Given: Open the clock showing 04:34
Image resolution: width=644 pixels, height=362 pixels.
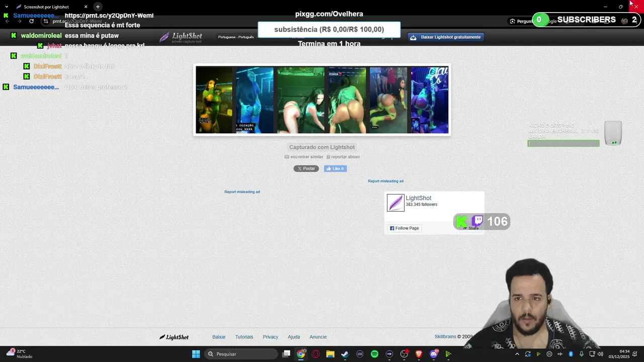Looking at the screenshot, I should (619, 354).
